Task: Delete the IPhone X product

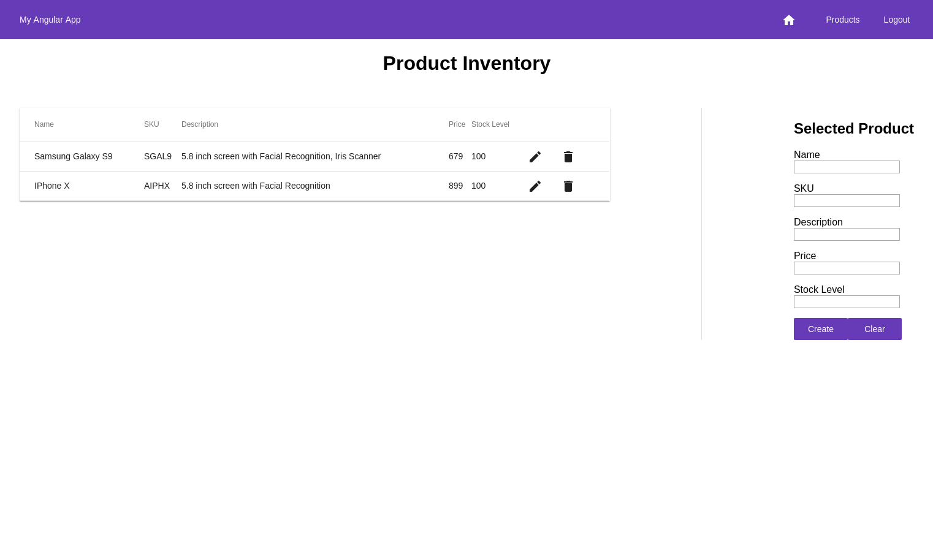Action: (568, 186)
